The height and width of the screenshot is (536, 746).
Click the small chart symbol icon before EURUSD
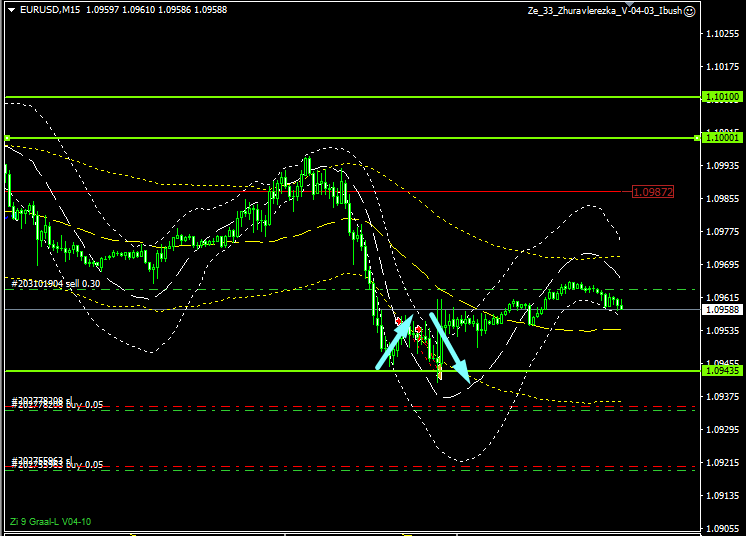10,10
